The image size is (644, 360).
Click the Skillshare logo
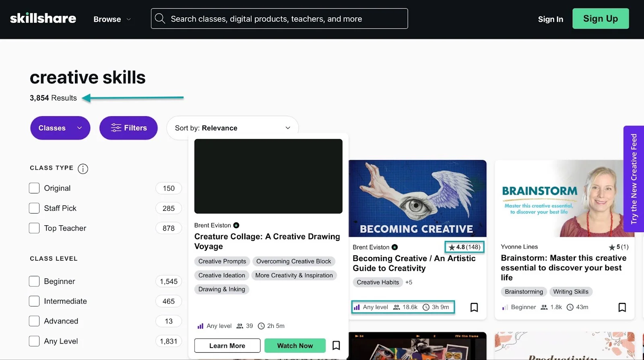(43, 19)
